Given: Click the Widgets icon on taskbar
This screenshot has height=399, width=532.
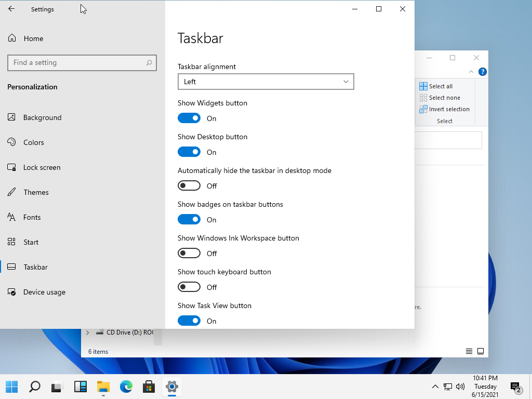Looking at the screenshot, I should click(x=81, y=387).
